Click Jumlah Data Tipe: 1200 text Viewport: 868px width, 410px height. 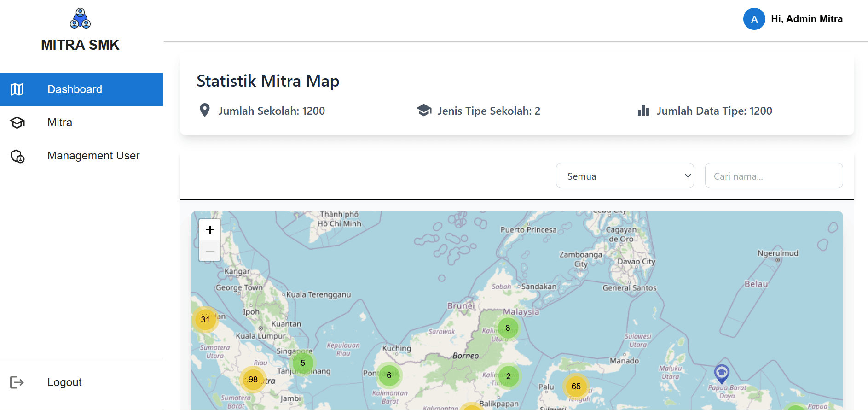[x=714, y=111]
